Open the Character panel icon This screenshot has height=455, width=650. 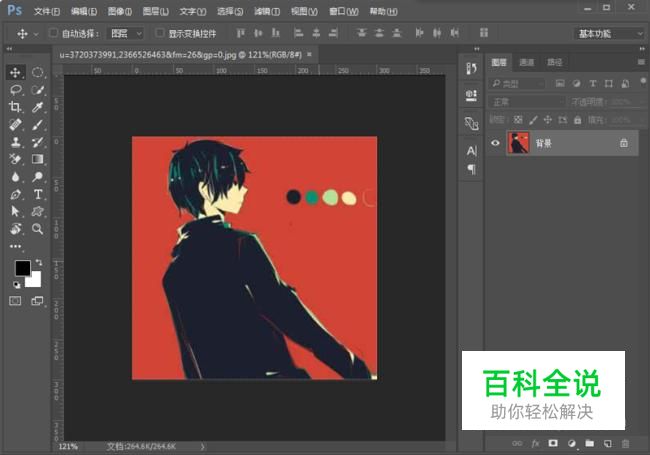[x=471, y=150]
